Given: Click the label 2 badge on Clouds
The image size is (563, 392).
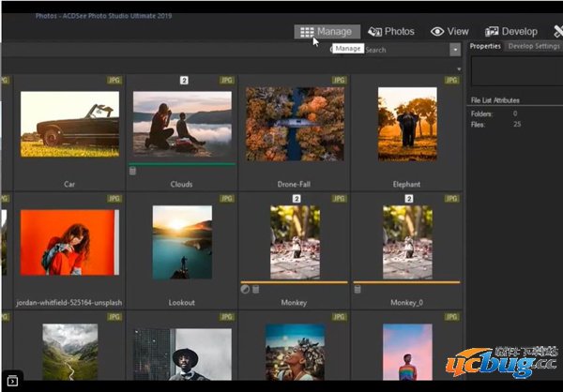Looking at the screenshot, I should (183, 81).
